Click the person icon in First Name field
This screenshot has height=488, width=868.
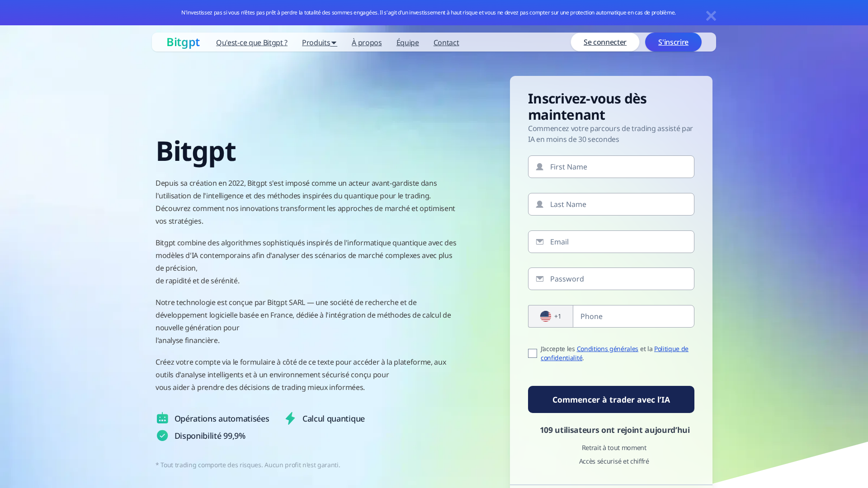(539, 167)
